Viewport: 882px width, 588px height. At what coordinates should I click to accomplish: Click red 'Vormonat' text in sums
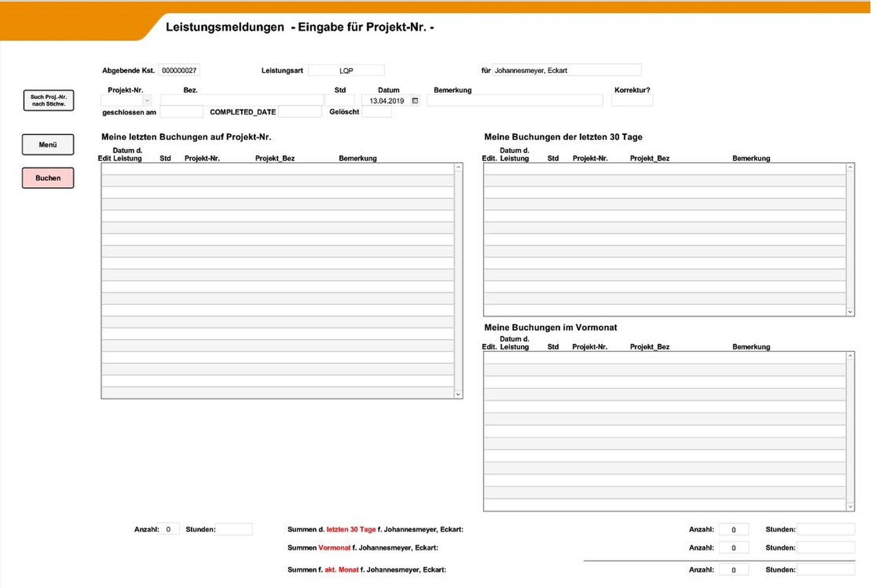pyautogui.click(x=334, y=548)
